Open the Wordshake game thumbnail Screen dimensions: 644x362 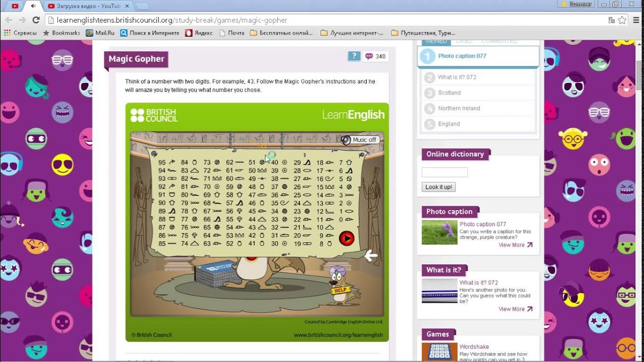pyautogui.click(x=440, y=352)
